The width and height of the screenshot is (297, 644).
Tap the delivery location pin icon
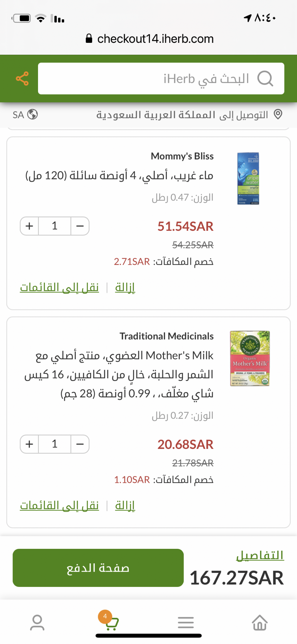[278, 114]
